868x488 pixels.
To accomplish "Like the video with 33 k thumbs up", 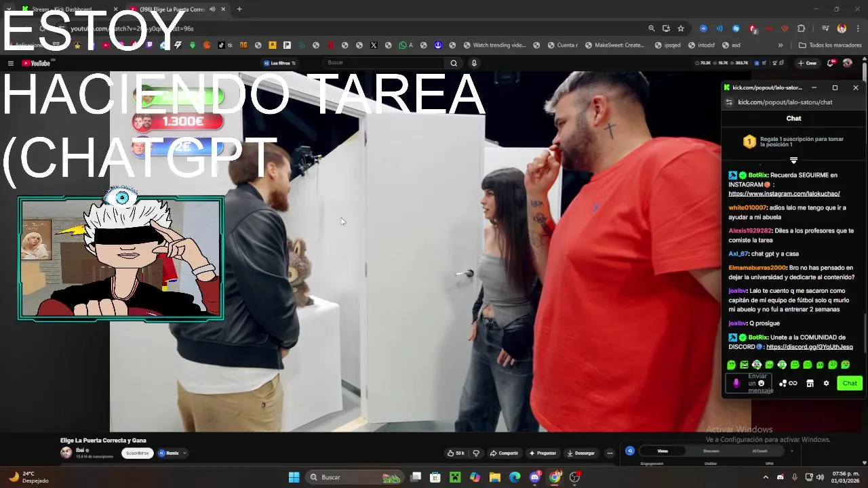I will (456, 453).
